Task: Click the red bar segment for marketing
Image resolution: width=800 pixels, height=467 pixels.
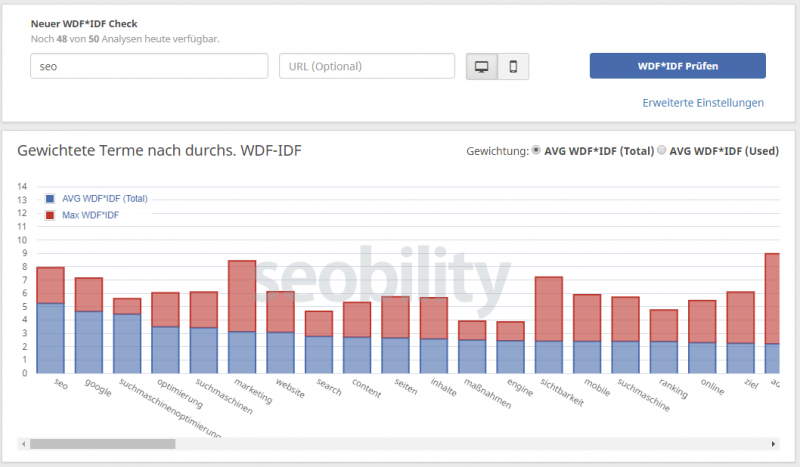Action: tap(242, 297)
